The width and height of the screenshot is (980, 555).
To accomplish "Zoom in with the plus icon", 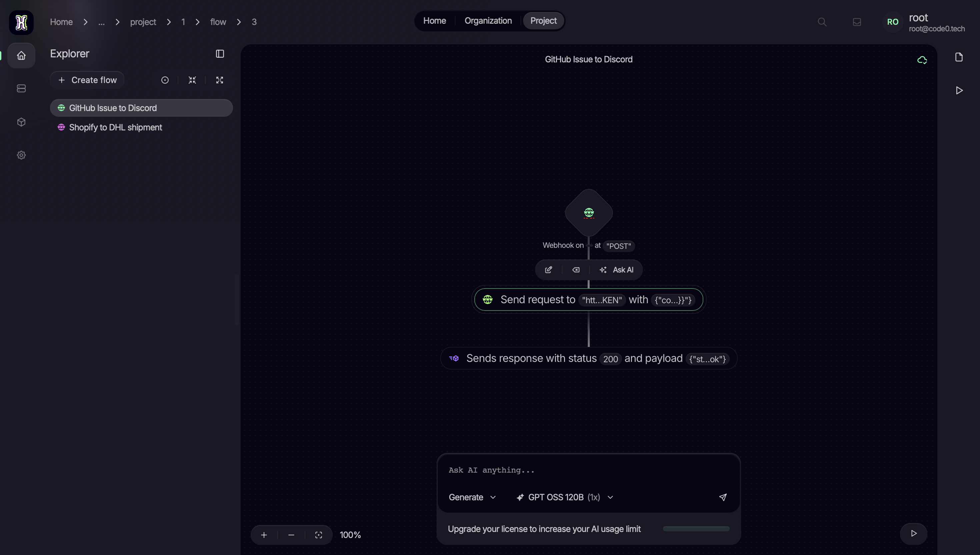I will pyautogui.click(x=264, y=535).
